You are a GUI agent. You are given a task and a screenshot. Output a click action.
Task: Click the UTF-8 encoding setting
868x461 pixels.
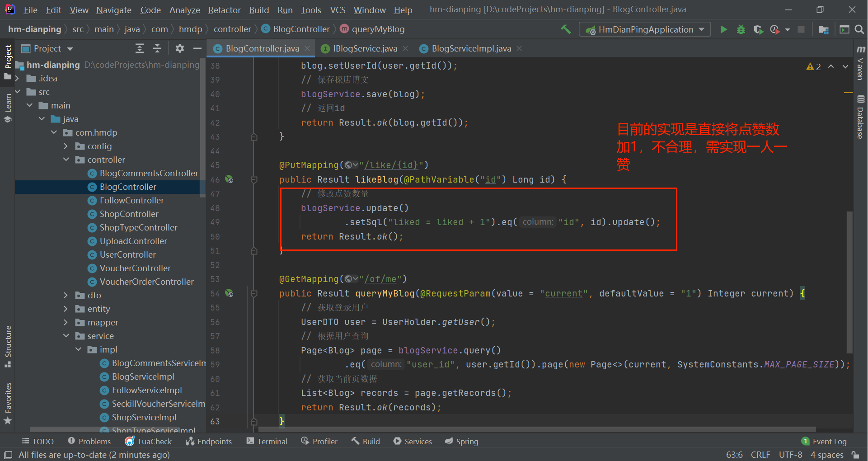click(x=790, y=455)
